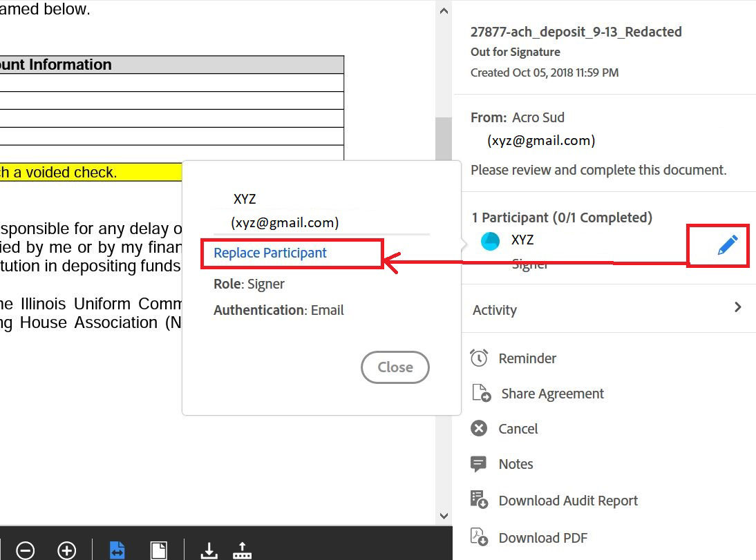This screenshot has width=756, height=560.
Task: Zoom out the document view
Action: pyautogui.click(x=25, y=550)
